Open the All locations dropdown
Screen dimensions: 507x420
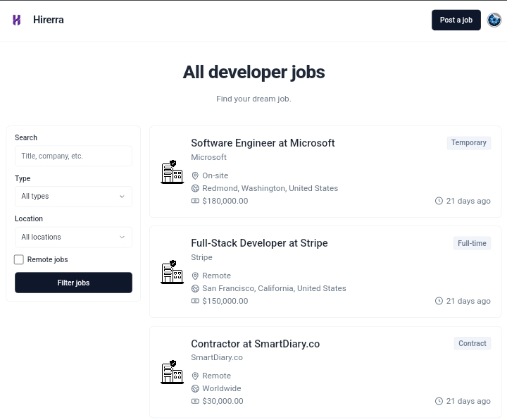73,237
